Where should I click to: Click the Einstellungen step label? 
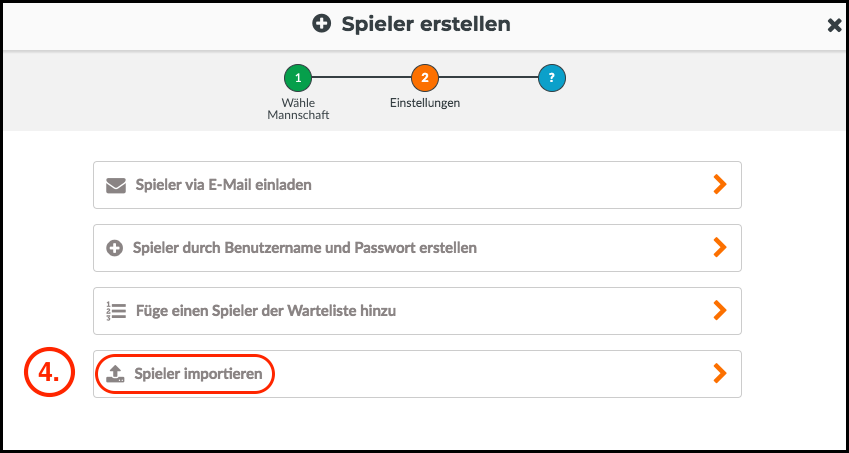pos(425,103)
